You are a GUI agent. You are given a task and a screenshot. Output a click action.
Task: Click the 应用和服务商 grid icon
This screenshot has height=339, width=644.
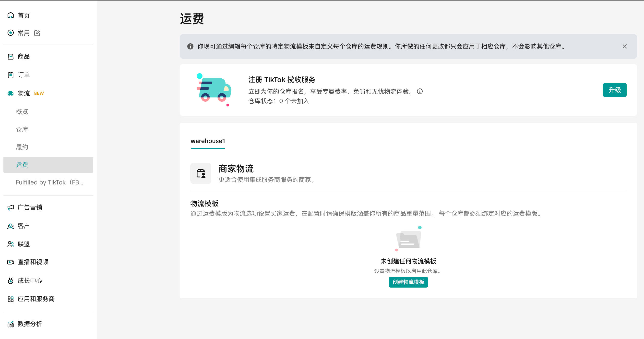click(11, 299)
